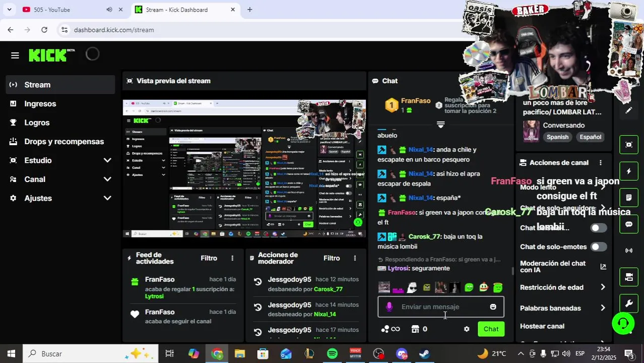Image resolution: width=644 pixels, height=363 pixels.
Task: Open chat settings gear icon
Action: (467, 329)
